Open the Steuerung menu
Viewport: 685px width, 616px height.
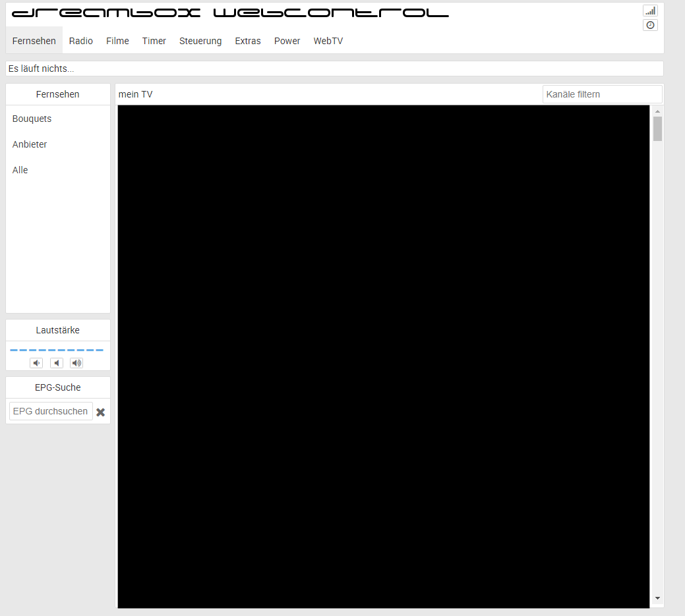pos(200,41)
